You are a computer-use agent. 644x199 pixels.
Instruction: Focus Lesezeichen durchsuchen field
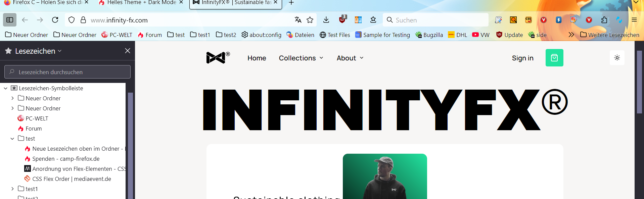coord(67,72)
